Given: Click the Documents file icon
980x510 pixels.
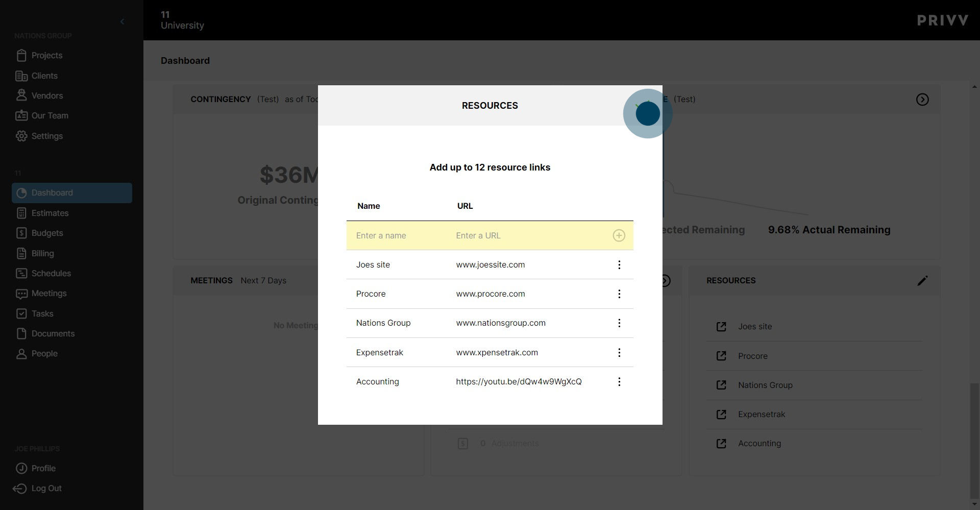Looking at the screenshot, I should pos(21,333).
